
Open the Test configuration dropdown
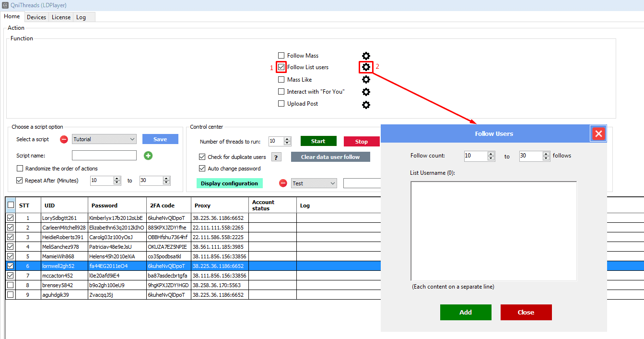(333, 183)
